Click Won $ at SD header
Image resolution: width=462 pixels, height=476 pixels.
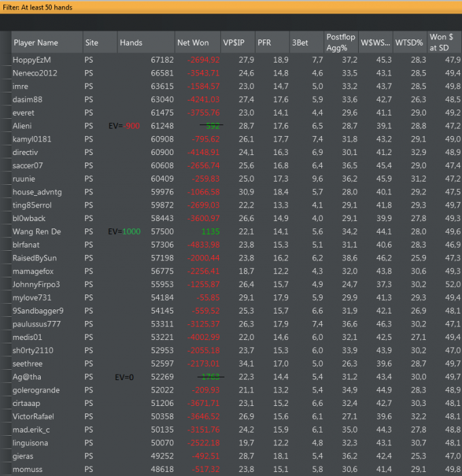pyautogui.click(x=445, y=42)
